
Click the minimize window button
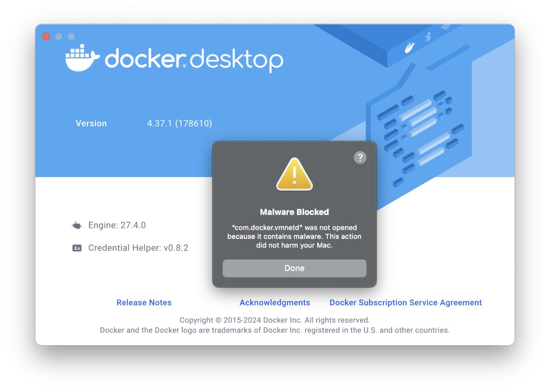pos(59,36)
